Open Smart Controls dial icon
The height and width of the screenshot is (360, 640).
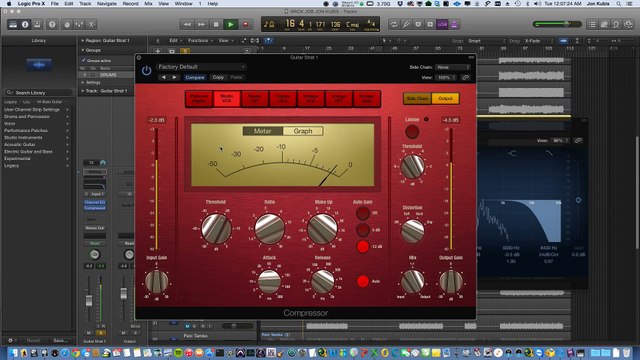pyautogui.click(x=67, y=24)
